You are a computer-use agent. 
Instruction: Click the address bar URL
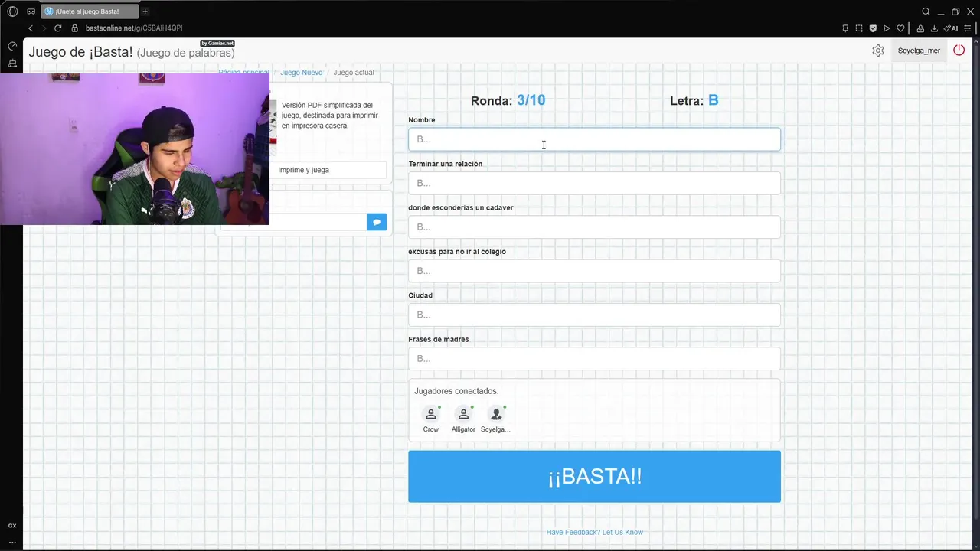click(x=134, y=28)
